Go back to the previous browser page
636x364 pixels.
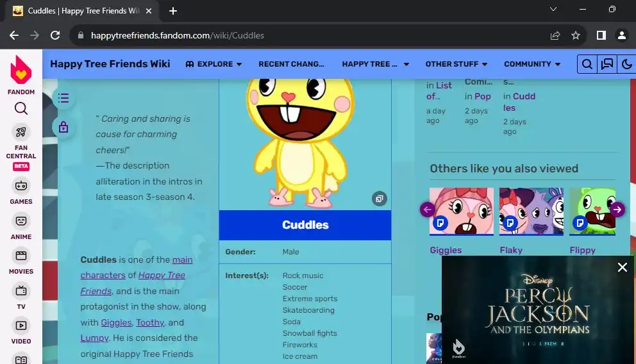[14, 36]
